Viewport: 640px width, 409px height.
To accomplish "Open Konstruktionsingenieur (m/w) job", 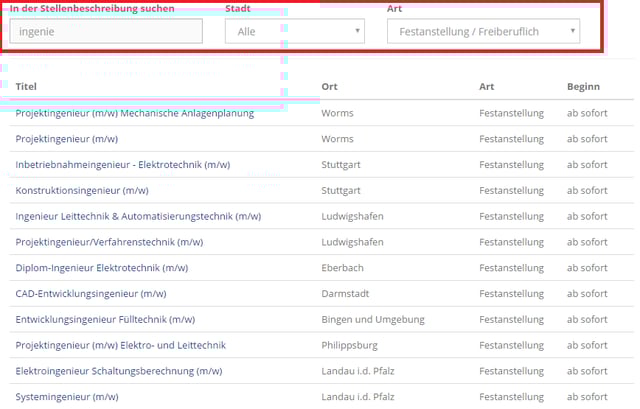I will (82, 190).
